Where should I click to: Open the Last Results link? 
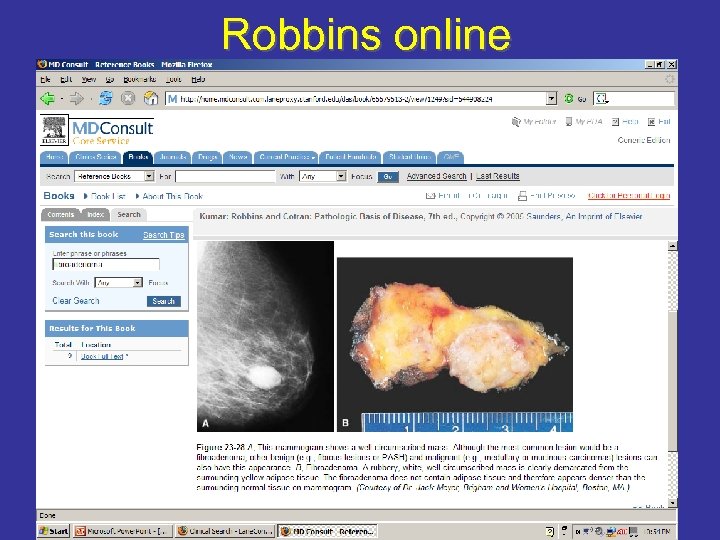coord(498,176)
